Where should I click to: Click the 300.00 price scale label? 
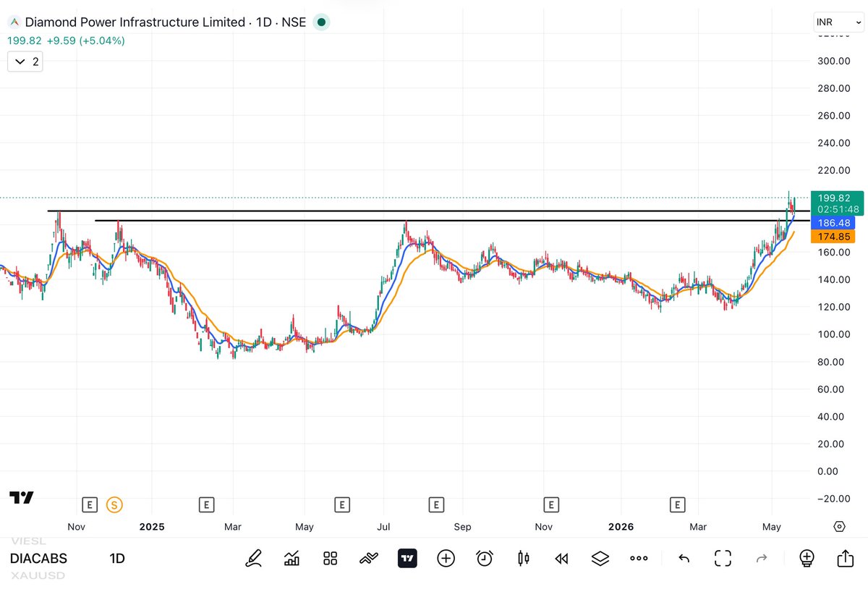click(x=833, y=61)
